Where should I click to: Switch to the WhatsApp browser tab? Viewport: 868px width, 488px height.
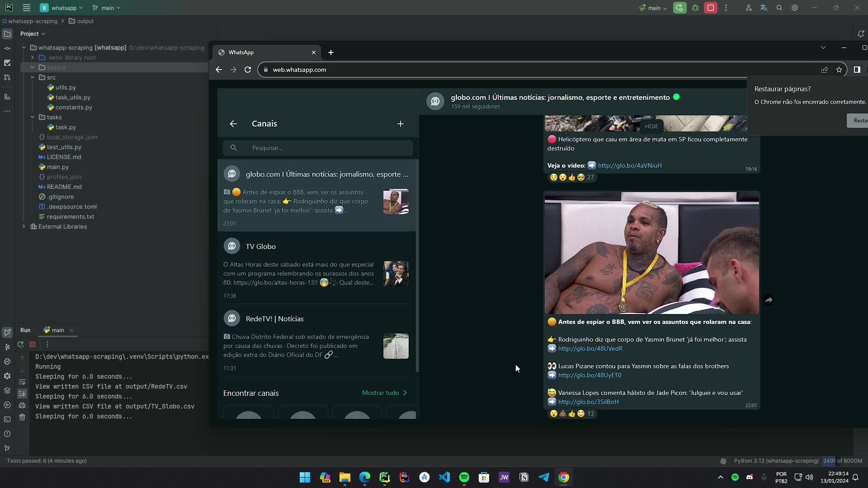click(x=267, y=52)
